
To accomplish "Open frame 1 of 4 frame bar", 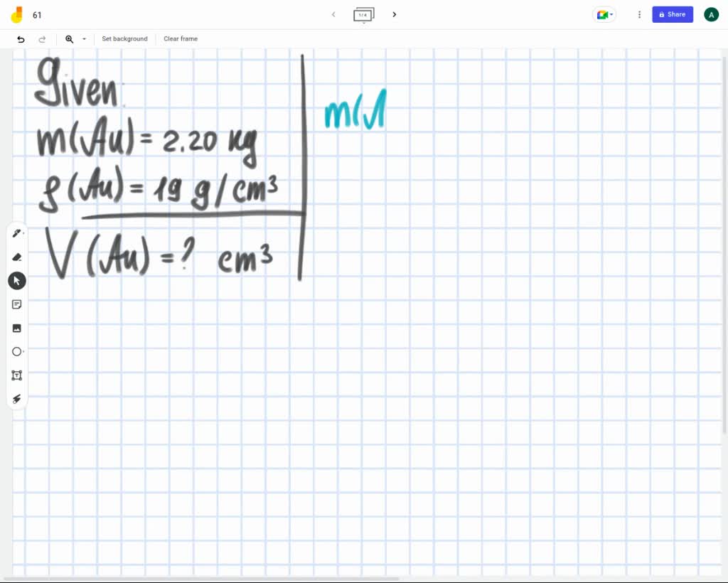I will point(364,14).
